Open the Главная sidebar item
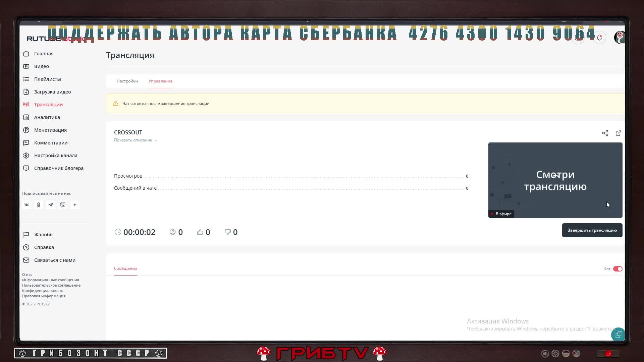This screenshot has height=362, width=644. tap(44, 54)
